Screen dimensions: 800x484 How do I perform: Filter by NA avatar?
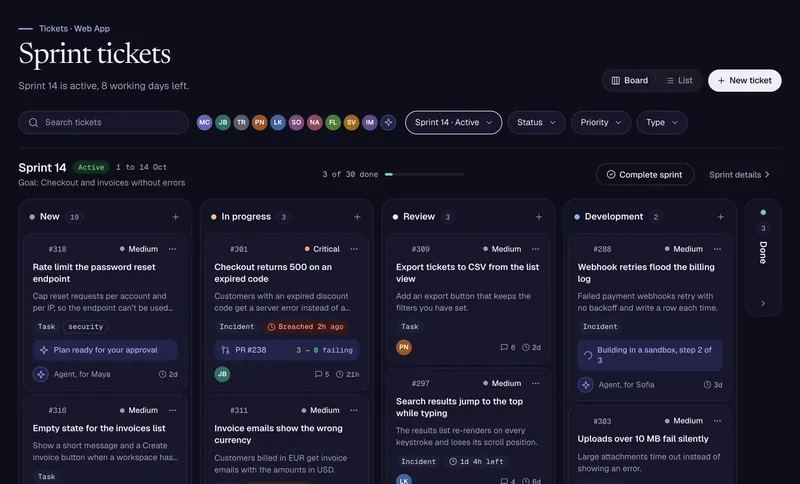point(315,122)
